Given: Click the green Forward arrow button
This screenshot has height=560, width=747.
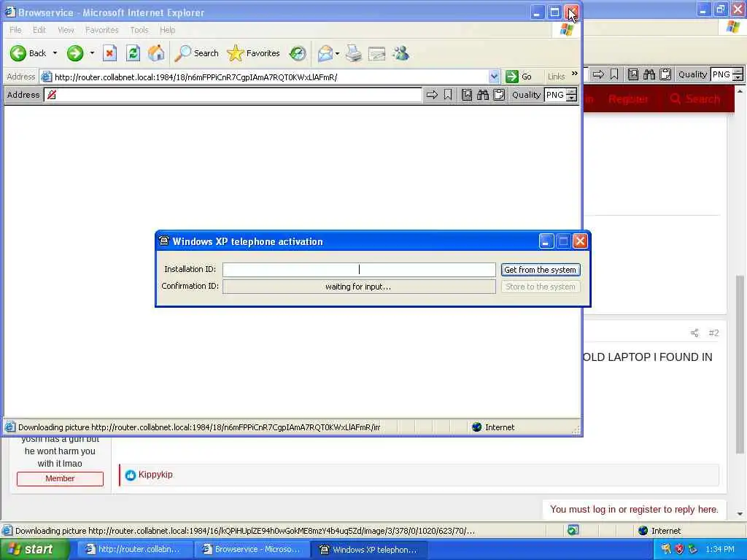Looking at the screenshot, I should pos(75,53).
